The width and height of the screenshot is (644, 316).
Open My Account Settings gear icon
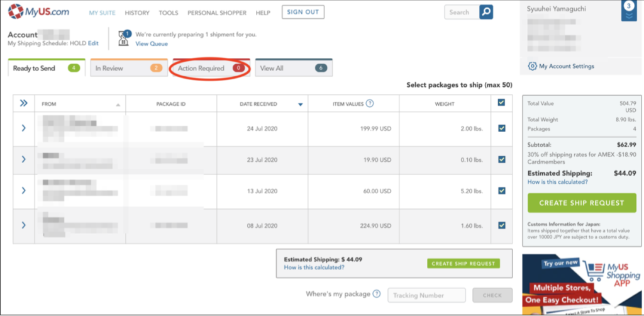532,66
